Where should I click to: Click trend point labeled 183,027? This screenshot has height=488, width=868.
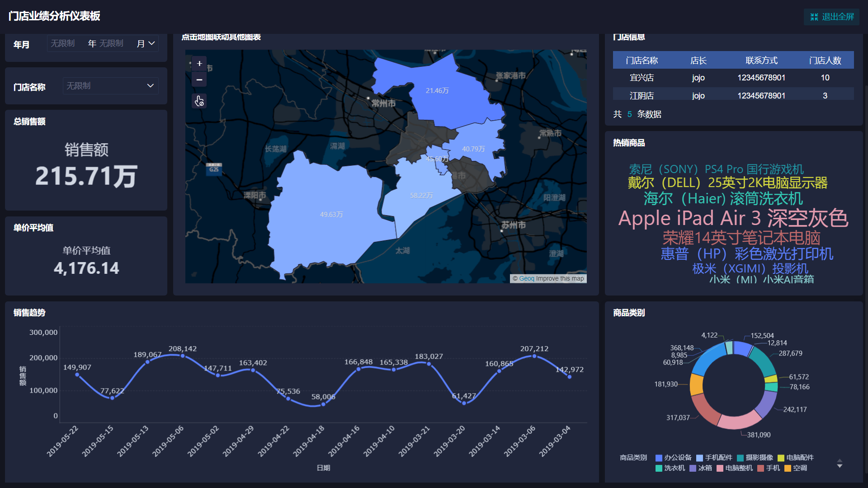click(429, 364)
